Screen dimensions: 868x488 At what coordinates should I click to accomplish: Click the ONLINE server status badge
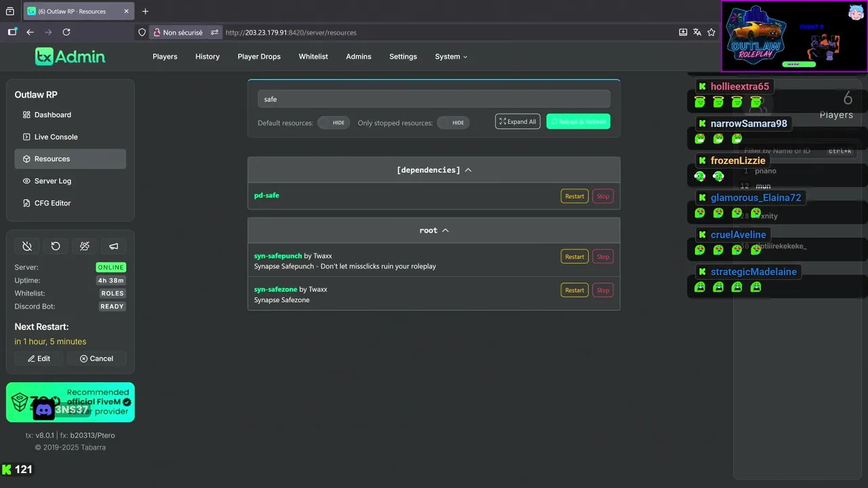point(111,268)
